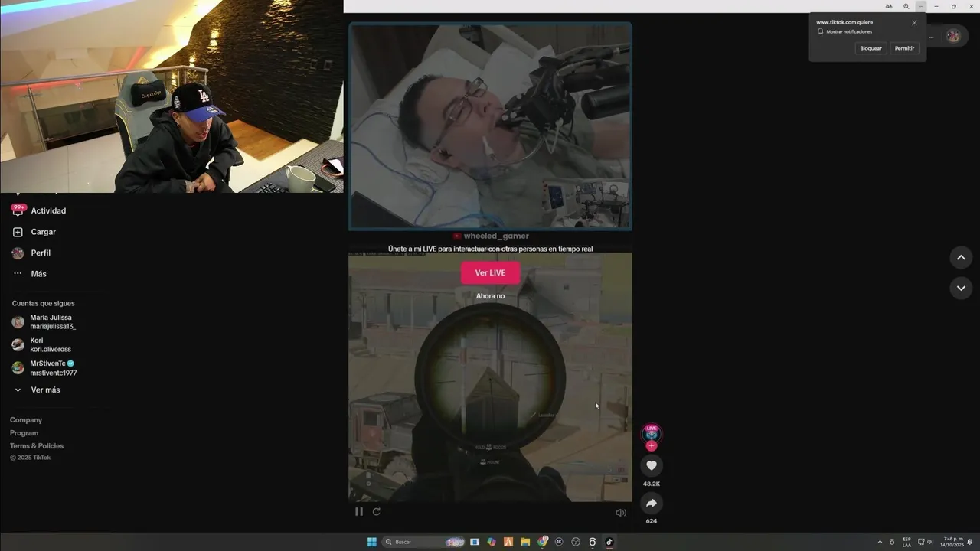
Task: Like the video with heart icon
Action: coord(652,465)
